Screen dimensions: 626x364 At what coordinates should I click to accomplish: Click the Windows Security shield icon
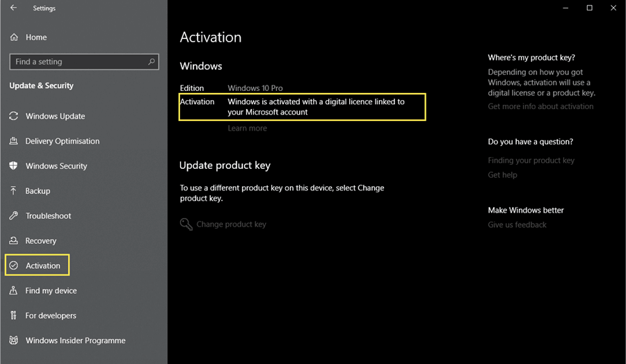point(14,166)
